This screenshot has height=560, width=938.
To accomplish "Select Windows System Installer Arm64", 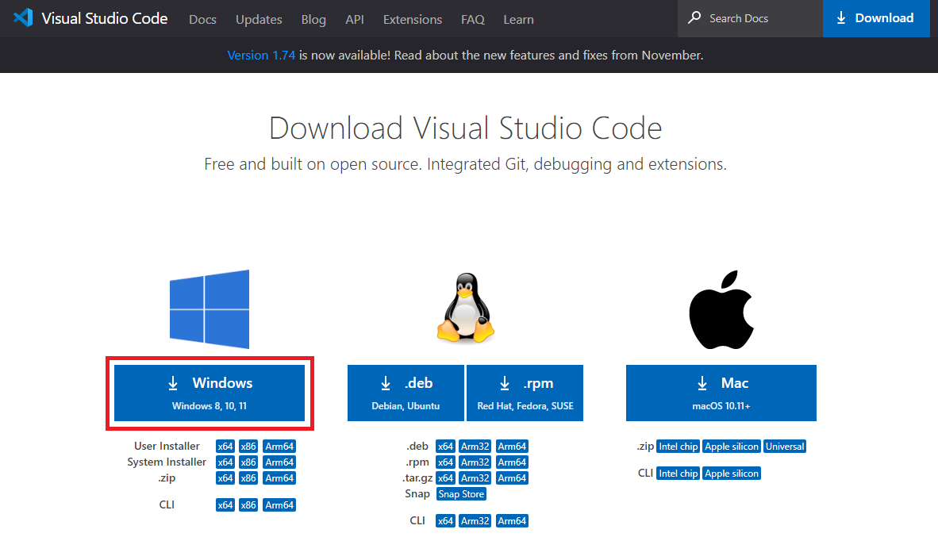I will click(x=279, y=462).
